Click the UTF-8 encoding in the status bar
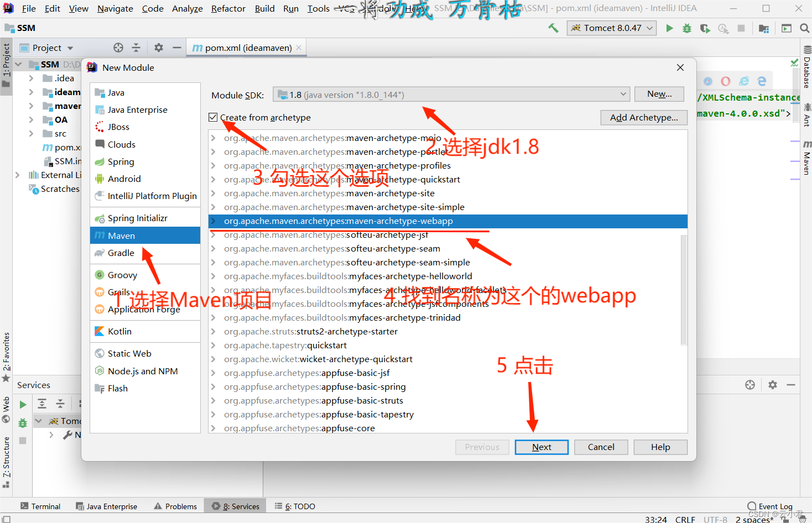Viewport: 812px width, 523px height. [715, 519]
